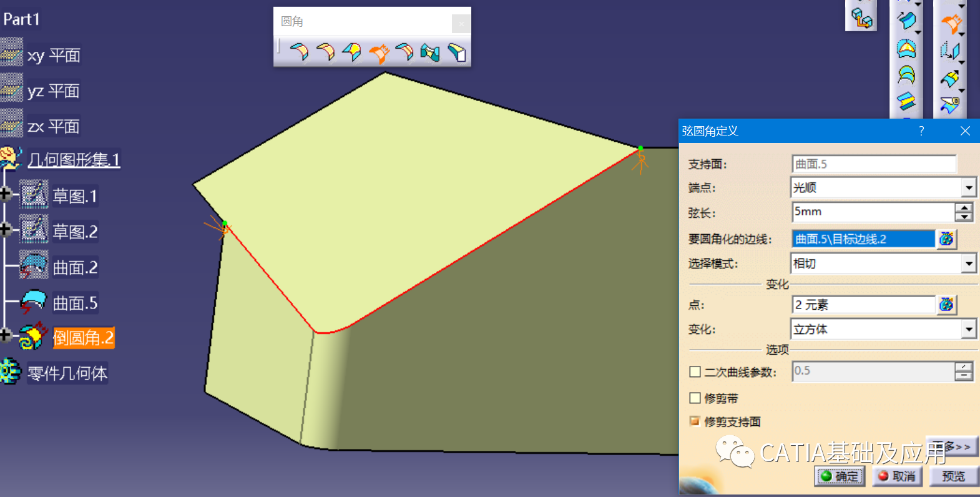Image resolution: width=980 pixels, height=497 pixels.
Task: Open multi-selection icon beside 点 field
Action: 947,305
